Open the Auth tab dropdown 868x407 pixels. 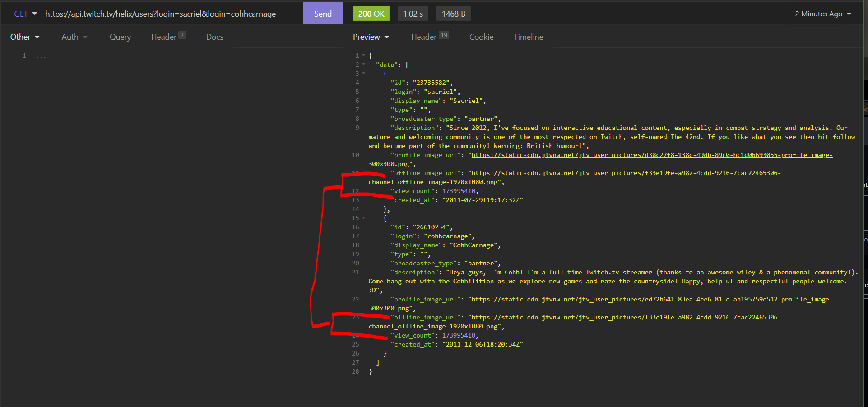(74, 37)
